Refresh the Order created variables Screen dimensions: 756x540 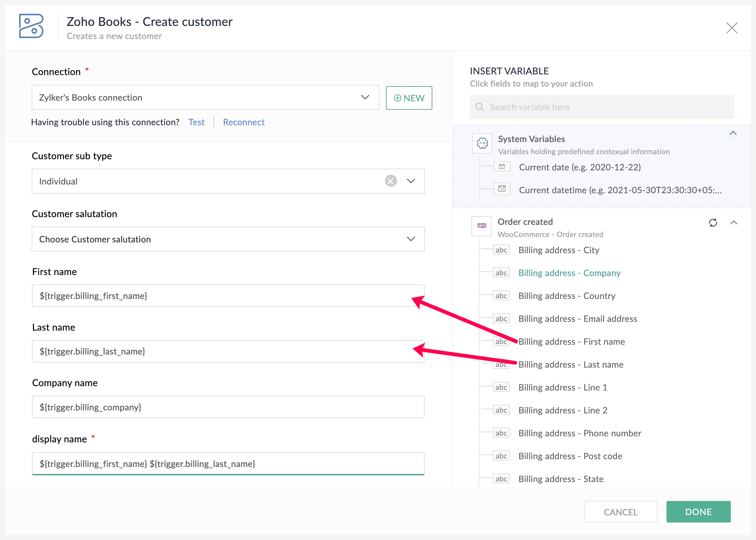point(713,223)
